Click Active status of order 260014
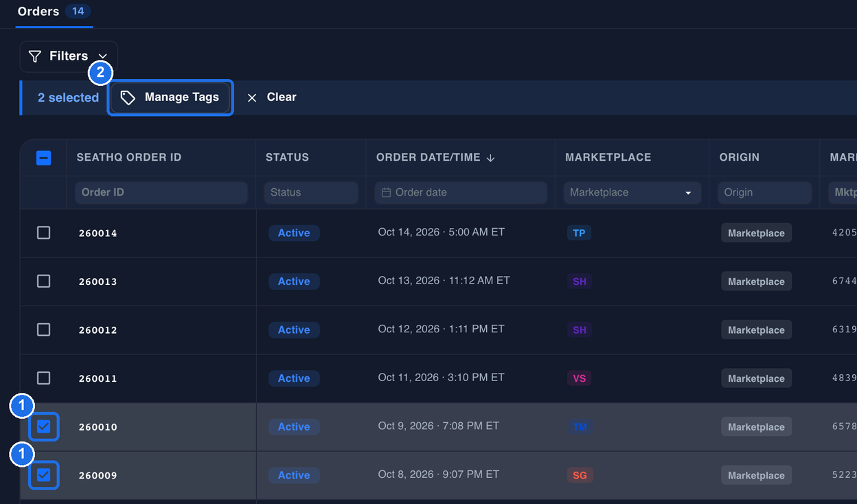 coord(294,233)
